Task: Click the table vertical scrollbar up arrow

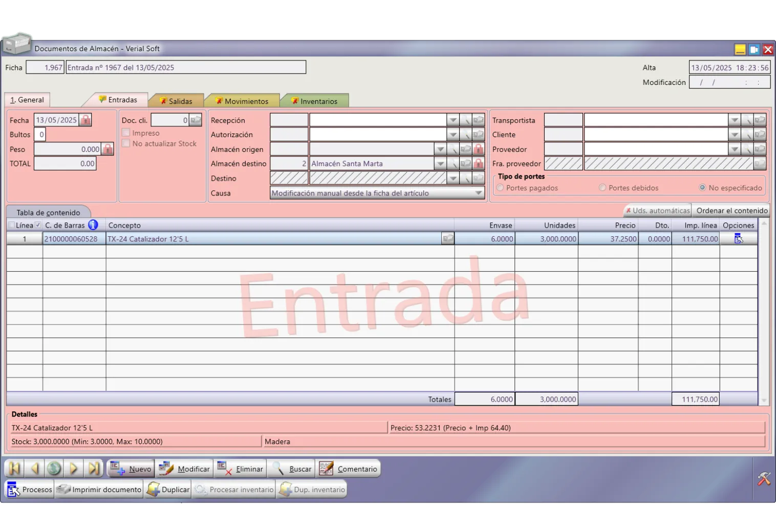Action: pyautogui.click(x=764, y=224)
